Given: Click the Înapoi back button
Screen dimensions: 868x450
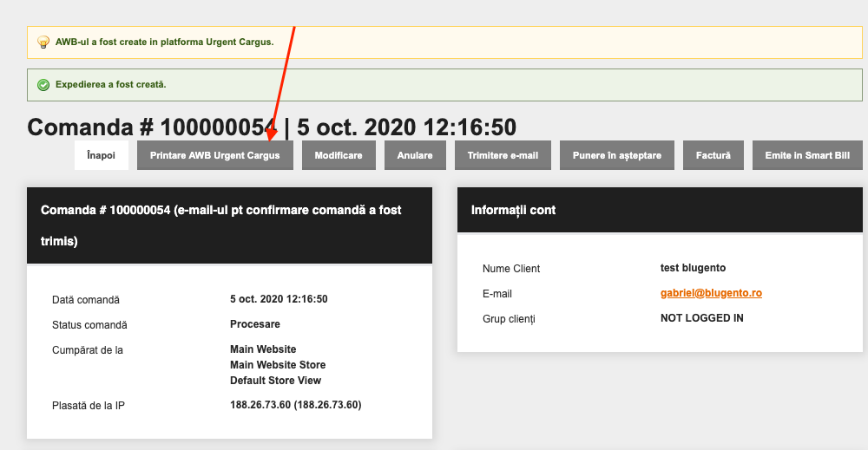Looking at the screenshot, I should [102, 155].
